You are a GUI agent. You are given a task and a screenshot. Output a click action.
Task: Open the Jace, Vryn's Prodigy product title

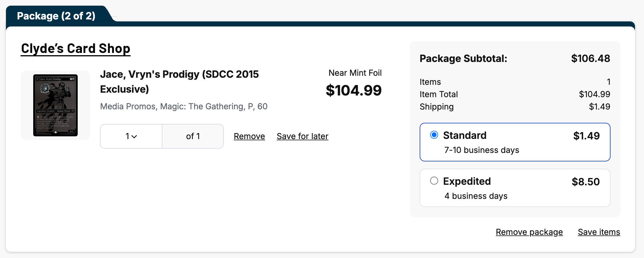(179, 82)
